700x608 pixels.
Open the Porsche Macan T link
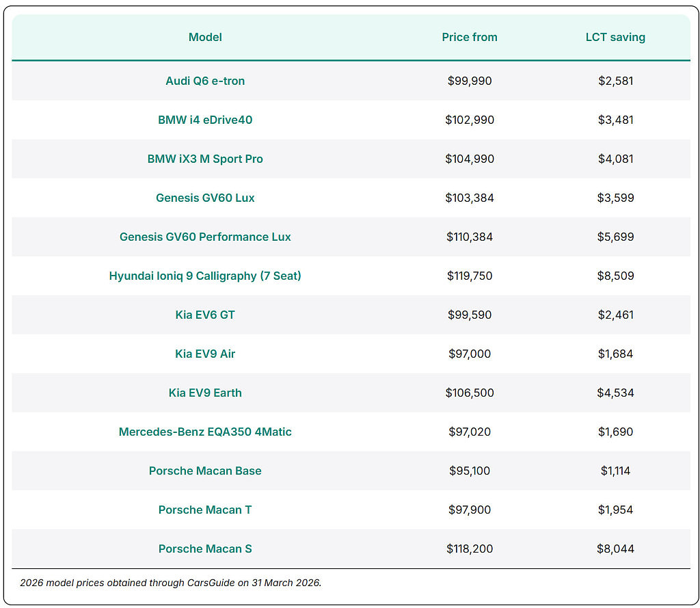(x=205, y=510)
